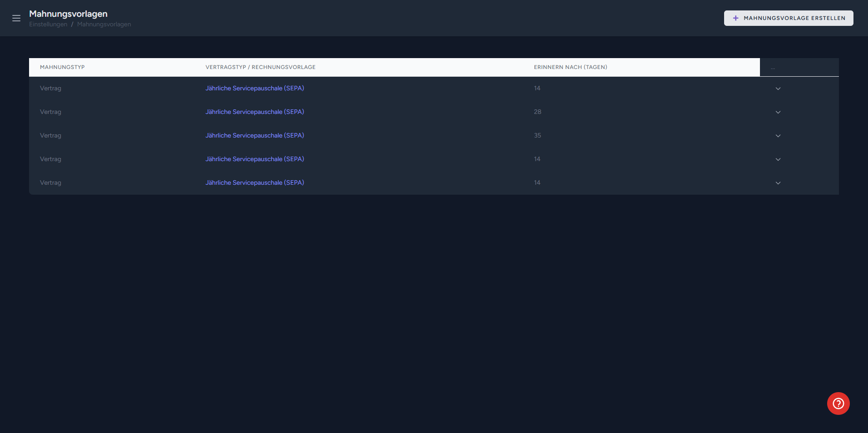Screen dimensions: 868x433
Task: Expand chevron of the 35-day row
Action: click(x=778, y=136)
